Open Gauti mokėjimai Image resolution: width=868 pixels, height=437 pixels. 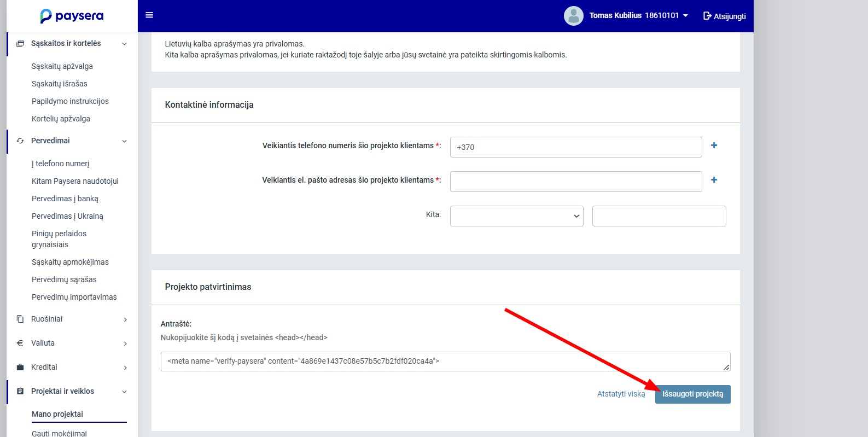pos(59,433)
